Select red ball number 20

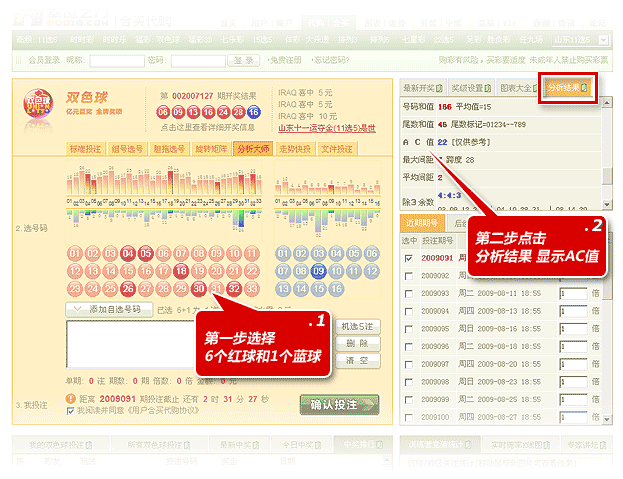(x=217, y=271)
